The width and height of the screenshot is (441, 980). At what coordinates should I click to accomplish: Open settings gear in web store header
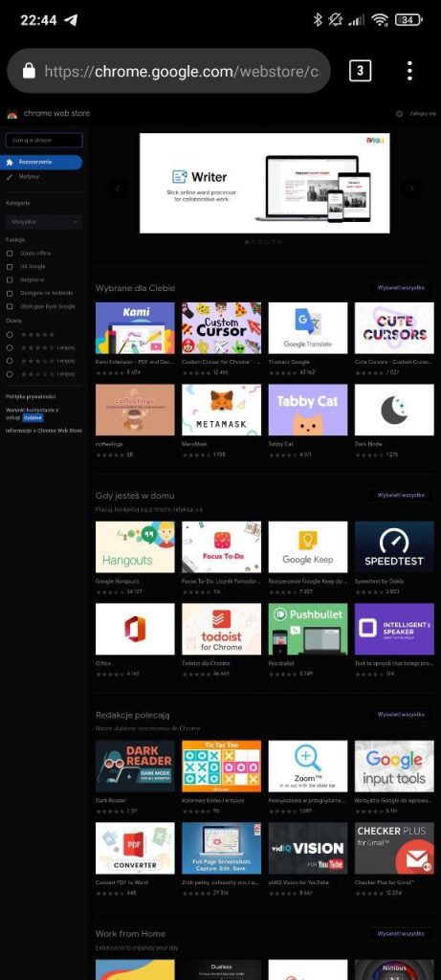(399, 114)
